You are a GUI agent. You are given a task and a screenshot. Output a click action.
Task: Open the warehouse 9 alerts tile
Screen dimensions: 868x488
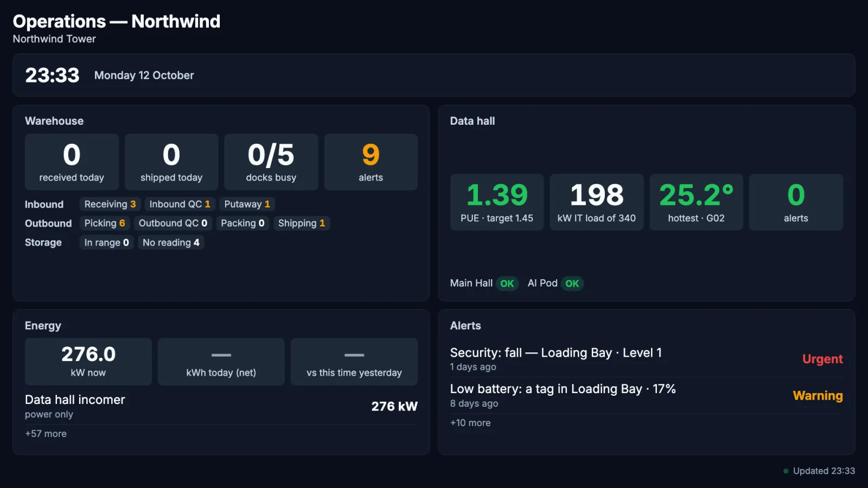371,162
